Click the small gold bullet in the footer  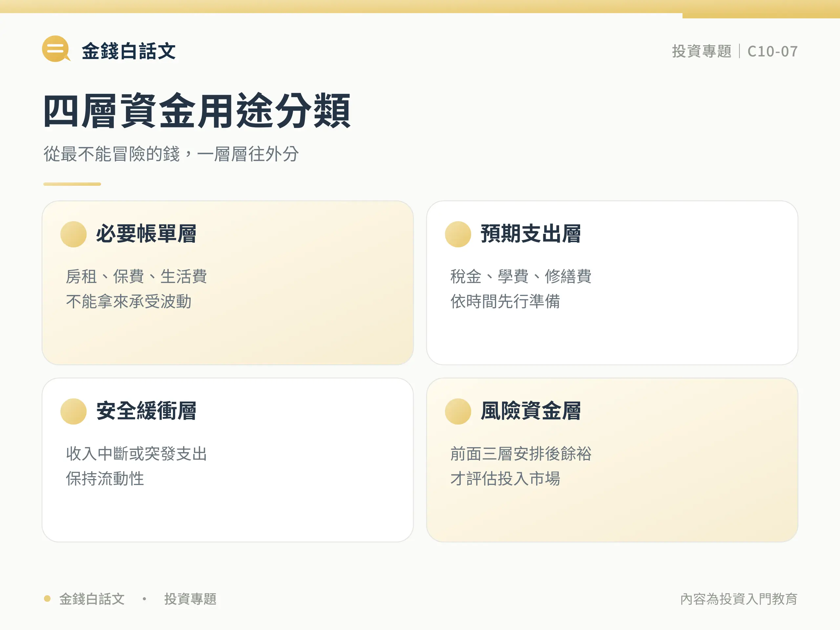(48, 598)
